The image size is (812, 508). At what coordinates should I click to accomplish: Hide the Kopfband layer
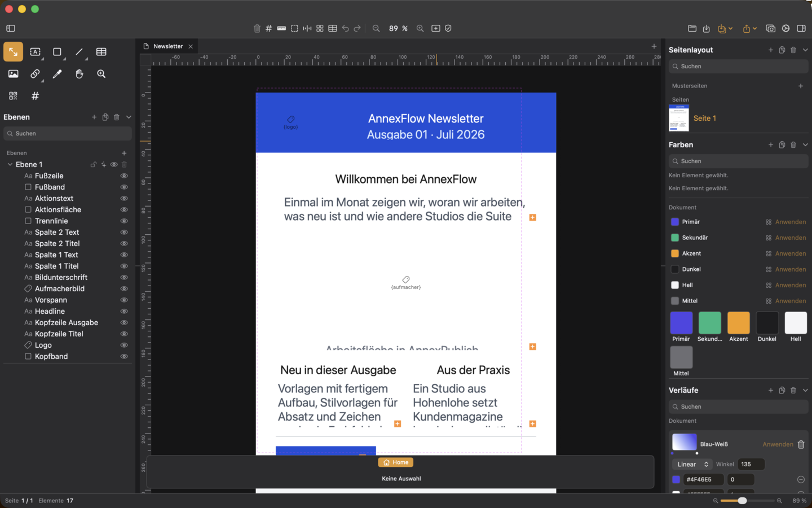[x=124, y=357]
